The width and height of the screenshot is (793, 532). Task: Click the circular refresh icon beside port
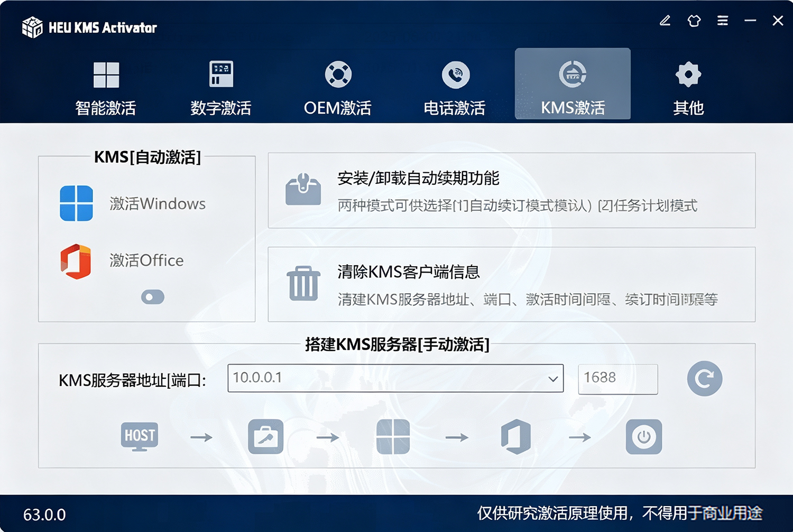(x=705, y=379)
